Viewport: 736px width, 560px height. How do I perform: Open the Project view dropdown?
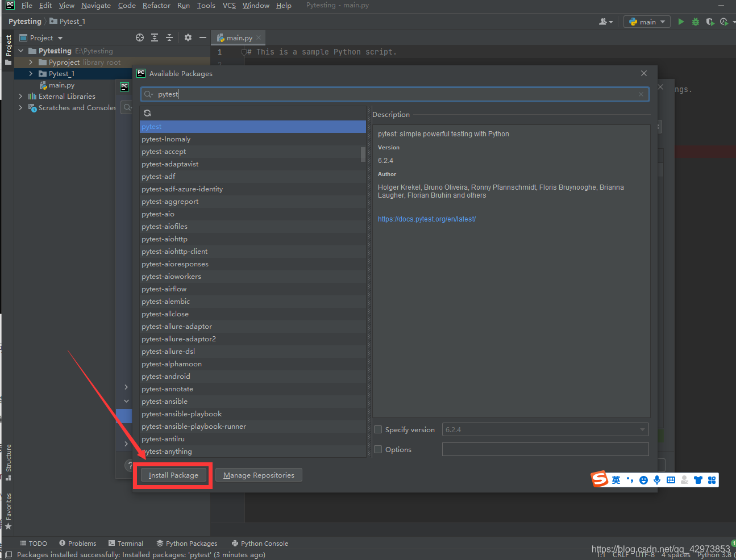(x=41, y=38)
